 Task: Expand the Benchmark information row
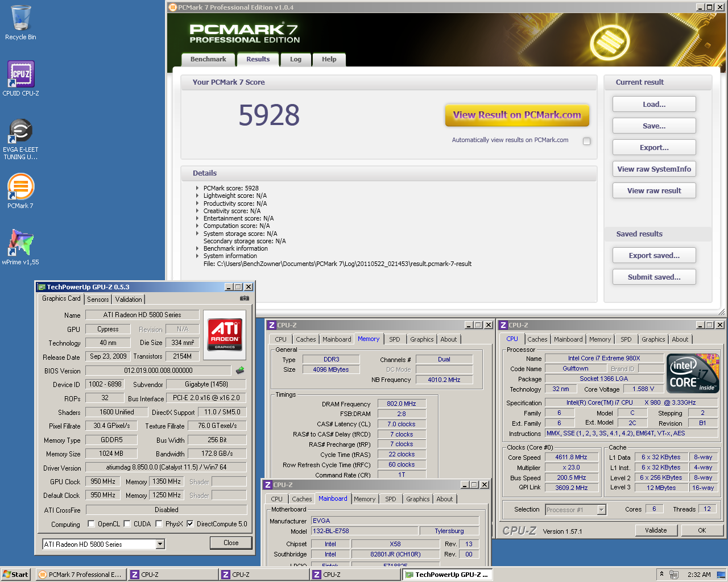tap(197, 248)
